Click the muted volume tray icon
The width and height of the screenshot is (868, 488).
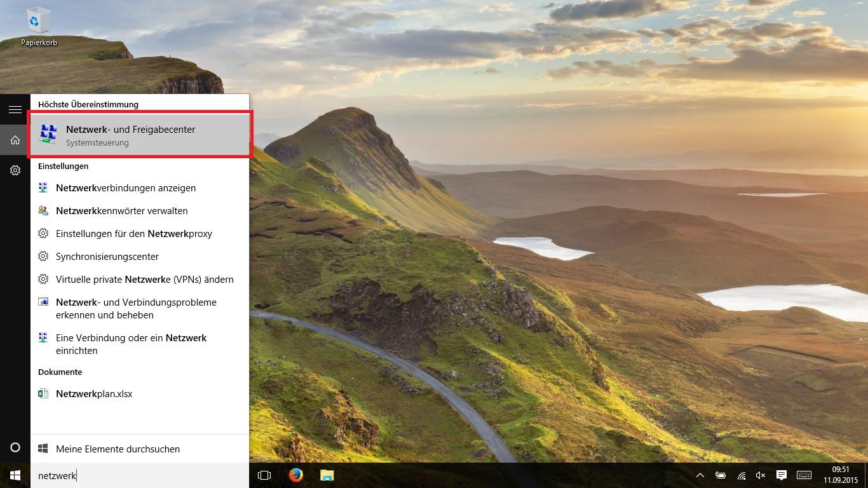pyautogui.click(x=761, y=475)
